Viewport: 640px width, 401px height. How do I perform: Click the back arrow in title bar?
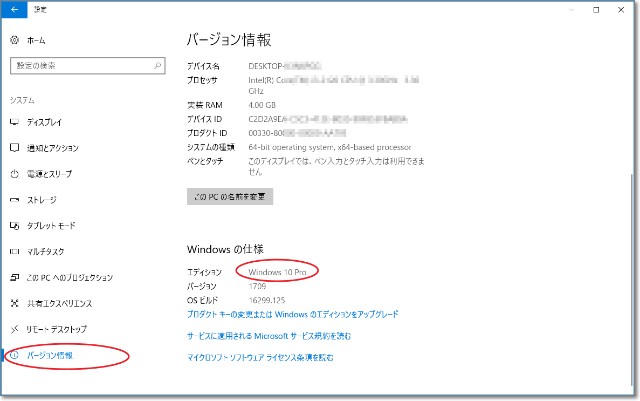tap(13, 9)
